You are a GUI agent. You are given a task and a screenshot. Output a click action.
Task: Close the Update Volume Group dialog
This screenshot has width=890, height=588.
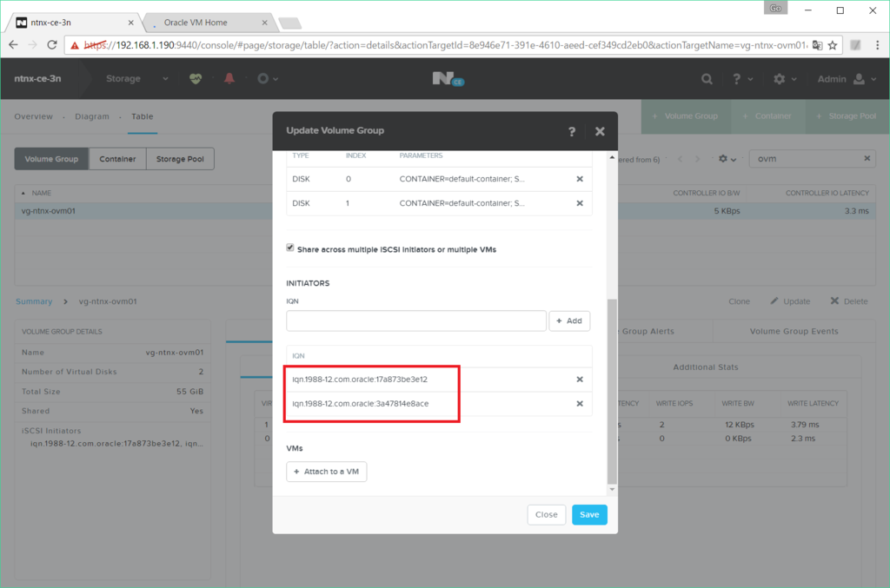tap(600, 131)
